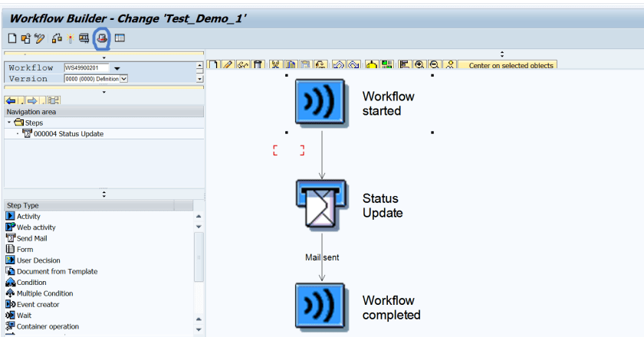Image resolution: width=644 pixels, height=337 pixels.
Task: Zoom in on the workflow graphic
Action: (419, 65)
